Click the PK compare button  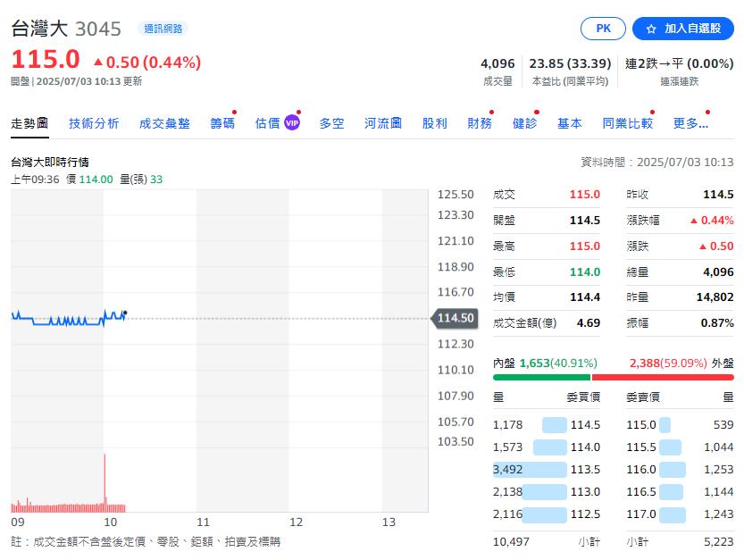click(x=603, y=29)
